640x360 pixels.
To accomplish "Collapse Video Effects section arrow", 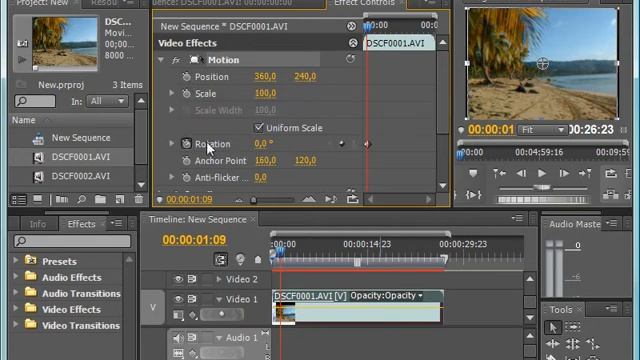I will (x=353, y=43).
